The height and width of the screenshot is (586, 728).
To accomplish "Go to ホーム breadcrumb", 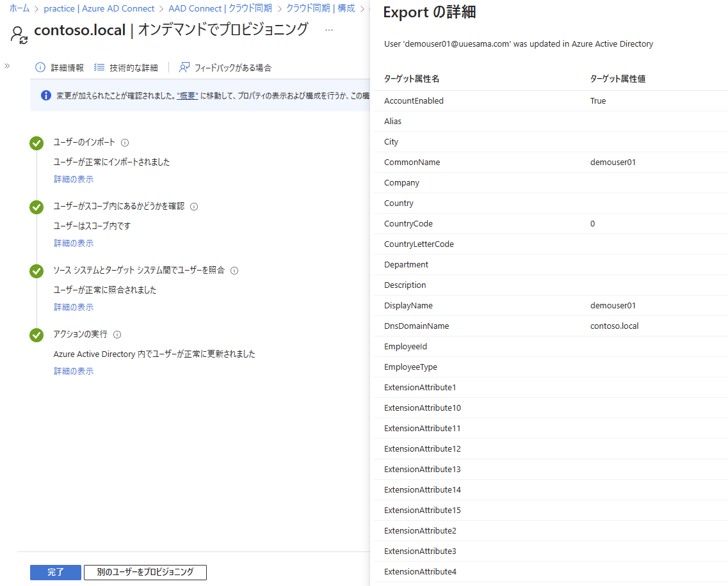I will (19, 8).
